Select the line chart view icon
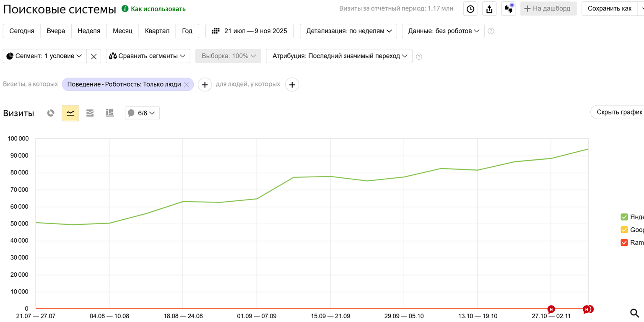The width and height of the screenshot is (644, 322). click(x=70, y=113)
